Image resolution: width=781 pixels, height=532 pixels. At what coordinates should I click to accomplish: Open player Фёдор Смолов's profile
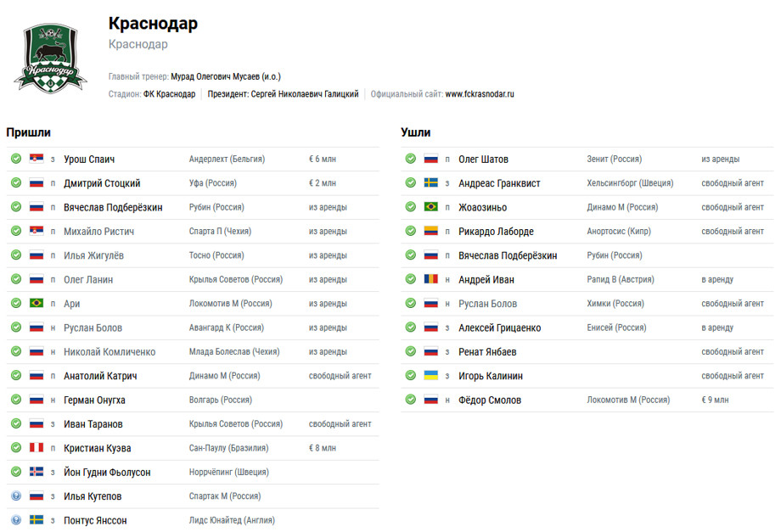pyautogui.click(x=490, y=400)
